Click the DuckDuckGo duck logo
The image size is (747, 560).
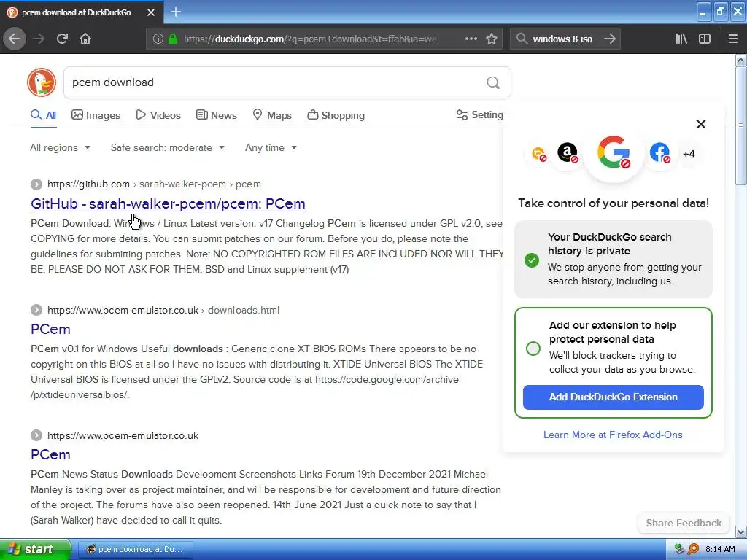[42, 82]
